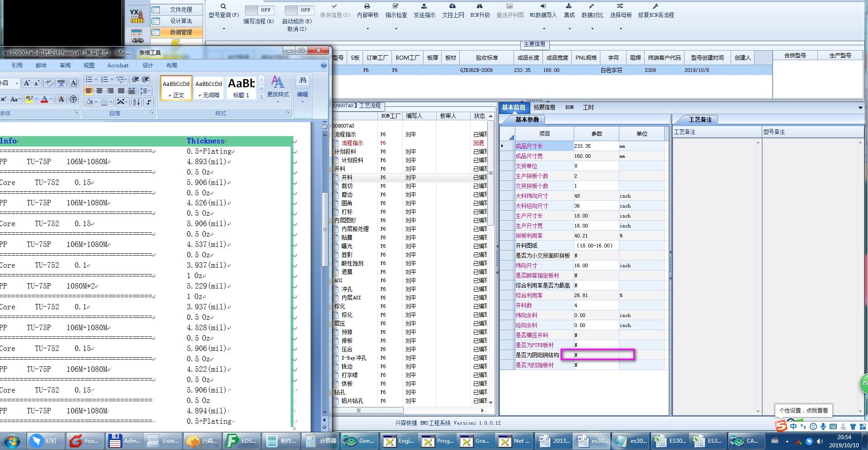Open Word's 审阅 ribbon tab
868x450 pixels.
click(65, 66)
